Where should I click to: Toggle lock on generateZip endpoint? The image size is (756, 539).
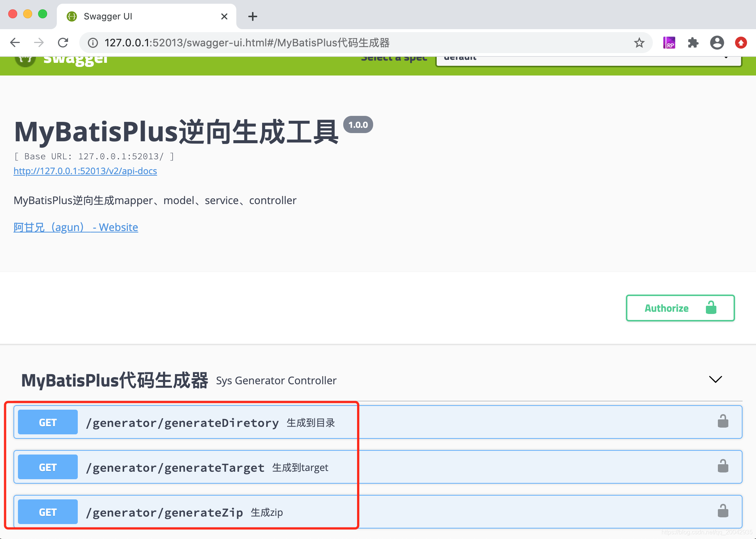point(723,511)
